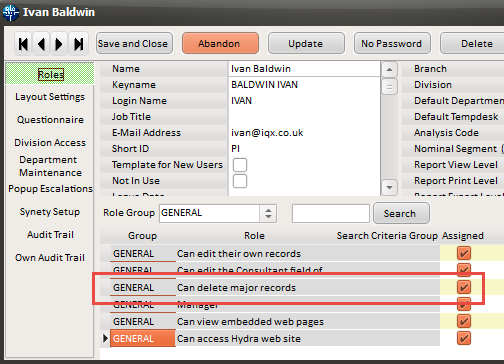Image resolution: width=504 pixels, height=364 pixels.
Task: Go to previous record arrow
Action: pos(41,44)
